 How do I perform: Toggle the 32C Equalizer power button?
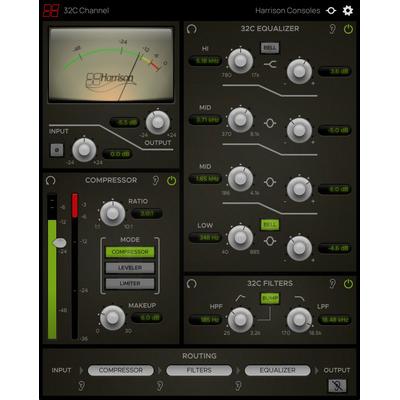348,29
